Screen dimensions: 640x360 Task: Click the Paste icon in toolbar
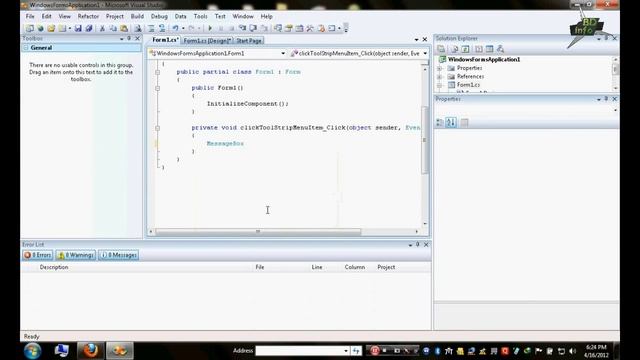(x=124, y=28)
